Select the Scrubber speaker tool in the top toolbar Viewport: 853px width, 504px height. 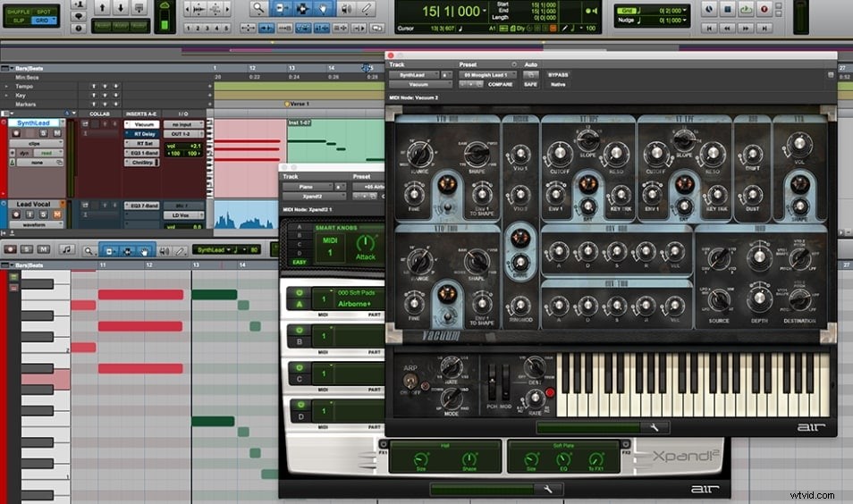point(345,8)
